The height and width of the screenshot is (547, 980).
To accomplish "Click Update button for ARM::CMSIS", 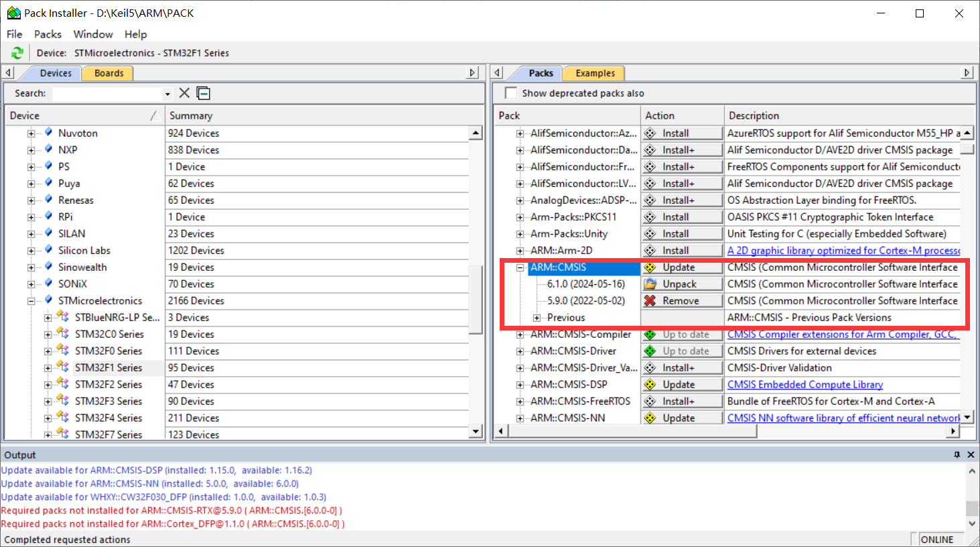I will [682, 267].
